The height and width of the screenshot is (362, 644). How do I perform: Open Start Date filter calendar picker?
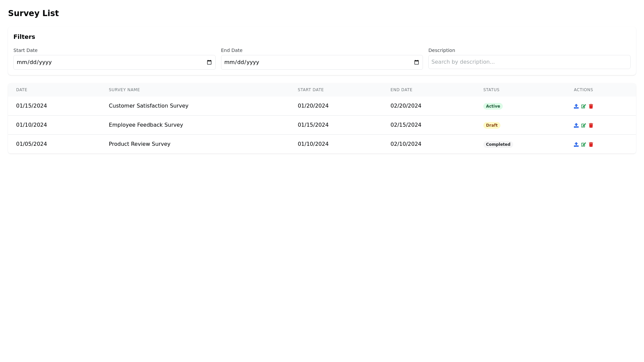pos(209,62)
